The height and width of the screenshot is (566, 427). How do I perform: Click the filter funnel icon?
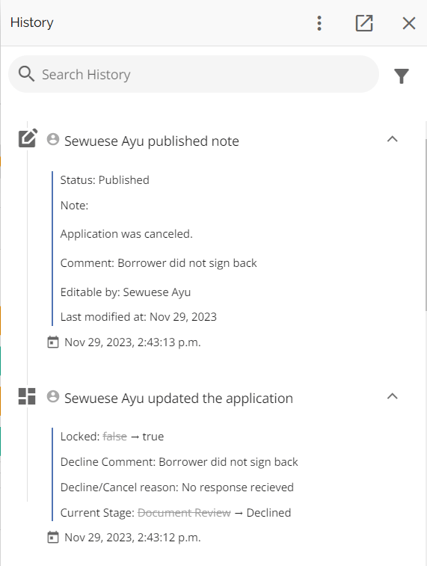pyautogui.click(x=401, y=76)
